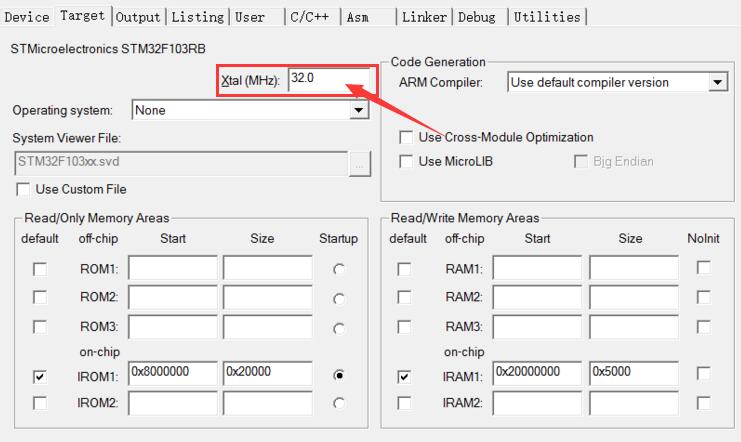Click the RAM2 Size field
Image resolution: width=741 pixels, height=442 pixels.
(x=634, y=297)
